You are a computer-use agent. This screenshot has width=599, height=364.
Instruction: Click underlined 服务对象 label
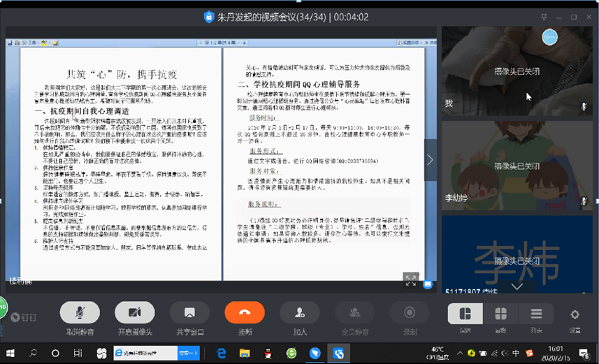(x=264, y=171)
